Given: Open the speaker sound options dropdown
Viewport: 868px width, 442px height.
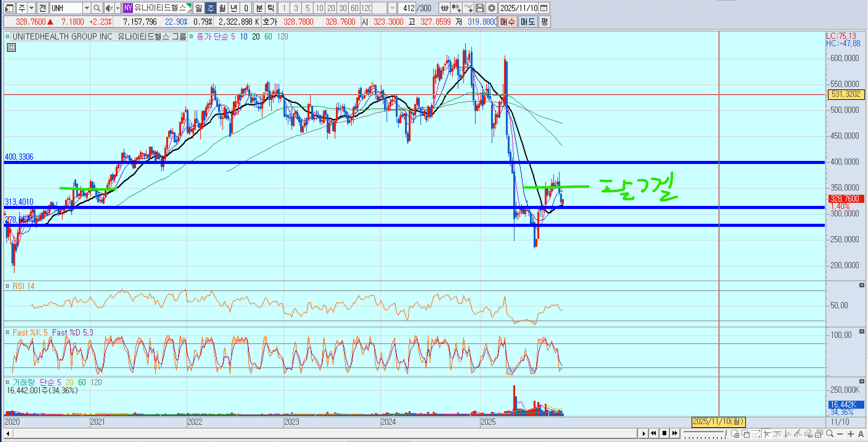Looking at the screenshot, I should (118, 8).
